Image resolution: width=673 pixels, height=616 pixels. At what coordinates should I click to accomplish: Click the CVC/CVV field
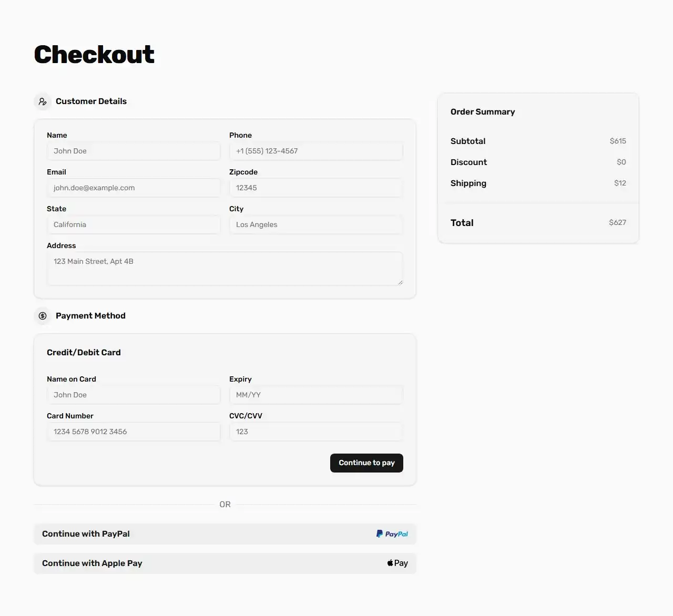[315, 432]
